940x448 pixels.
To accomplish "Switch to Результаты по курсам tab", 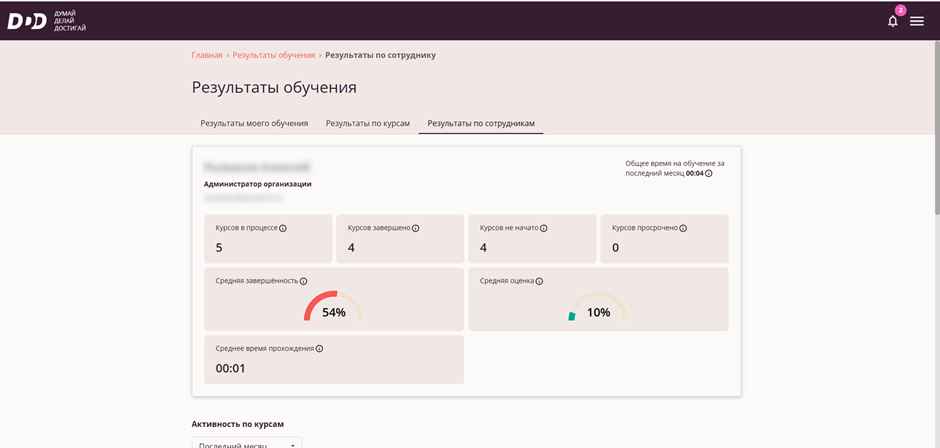I will coord(367,123).
